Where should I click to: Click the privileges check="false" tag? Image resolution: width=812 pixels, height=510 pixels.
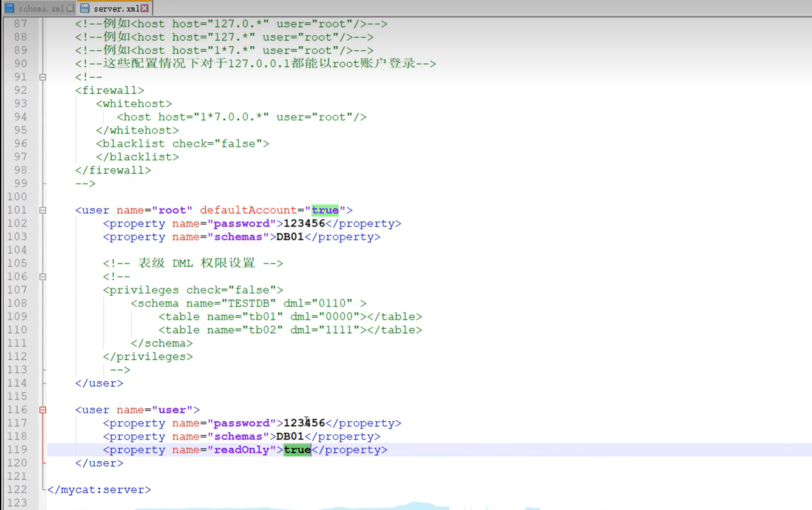coord(193,290)
